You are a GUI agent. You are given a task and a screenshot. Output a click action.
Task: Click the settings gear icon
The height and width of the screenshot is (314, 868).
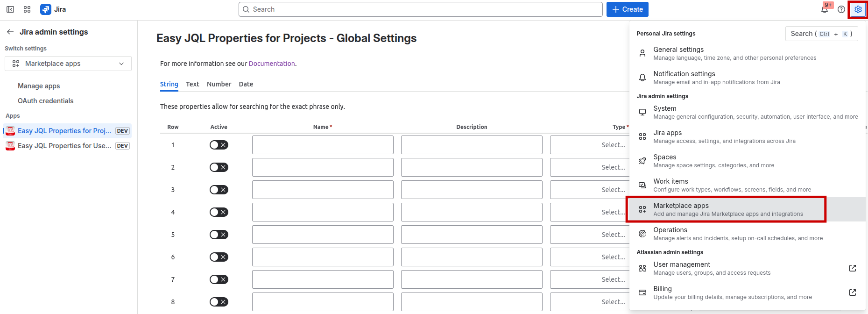pos(858,9)
